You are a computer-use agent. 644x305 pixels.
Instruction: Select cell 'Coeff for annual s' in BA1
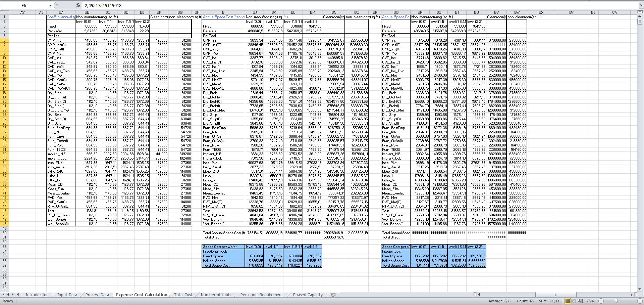pos(61,17)
